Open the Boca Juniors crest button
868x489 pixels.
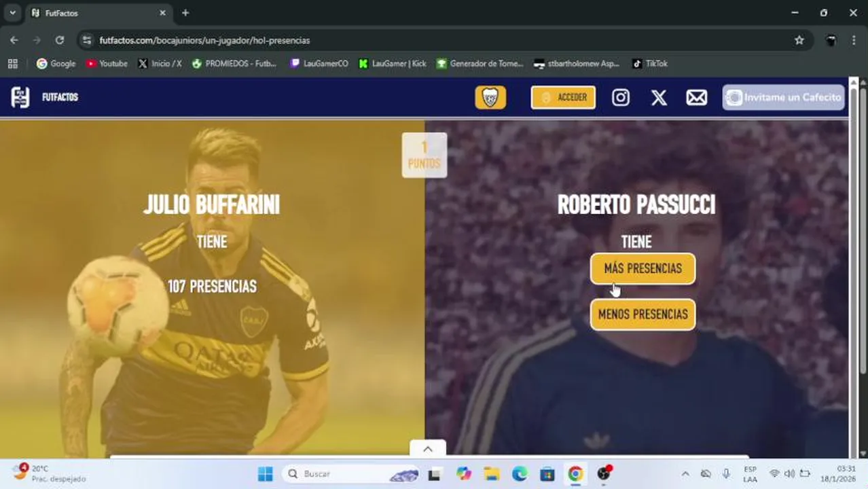(490, 97)
